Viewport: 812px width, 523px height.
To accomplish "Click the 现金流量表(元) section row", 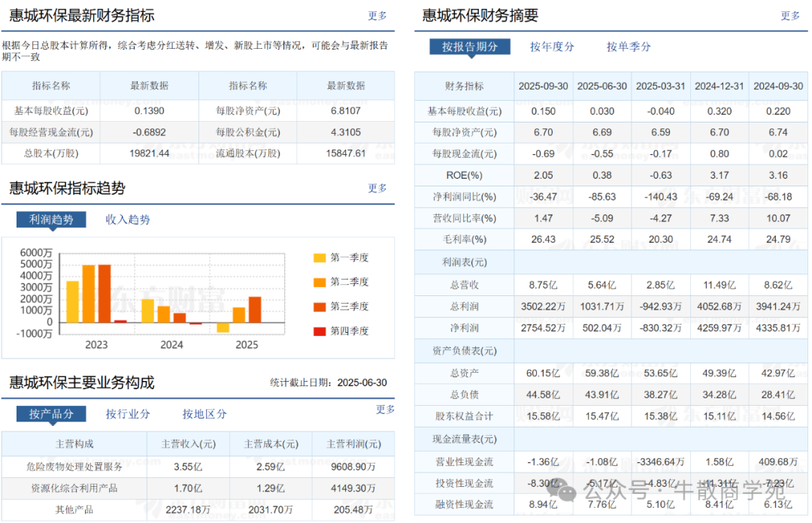I will click(x=611, y=439).
